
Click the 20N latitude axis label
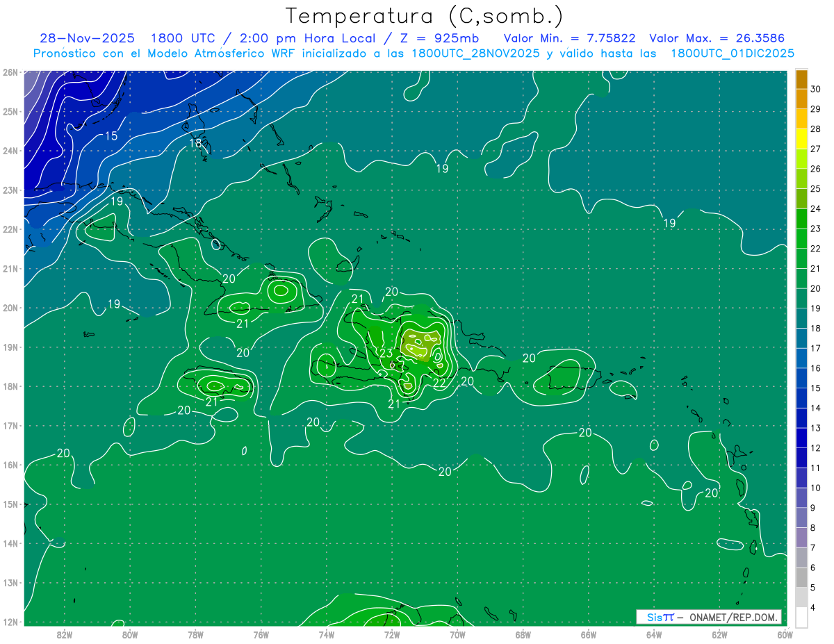[x=10, y=308]
